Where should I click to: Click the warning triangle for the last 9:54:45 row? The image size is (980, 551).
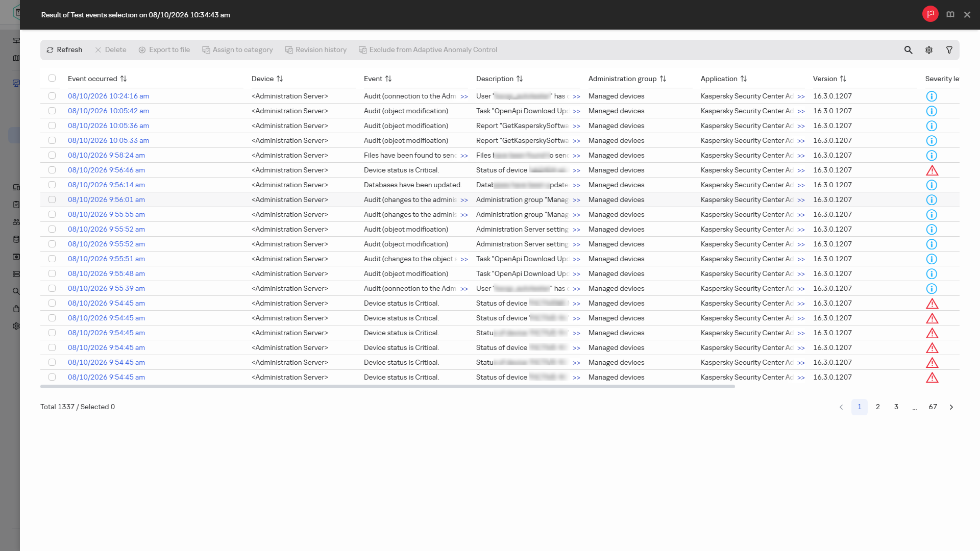tap(932, 378)
